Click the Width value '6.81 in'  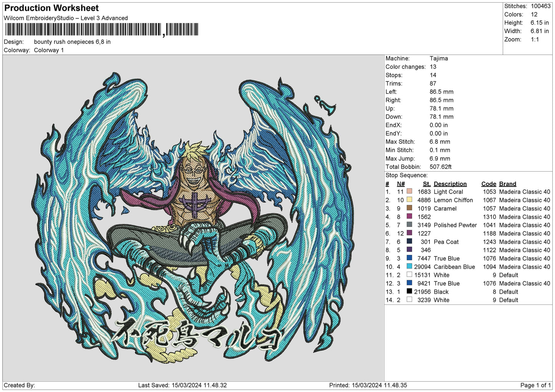click(540, 31)
